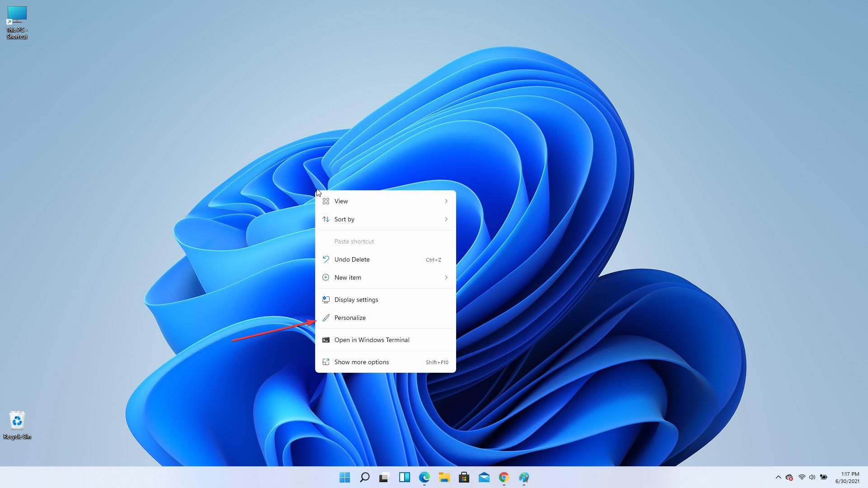Open Wi-Fi network tray icon
This screenshot has width=868, height=488.
point(802,477)
